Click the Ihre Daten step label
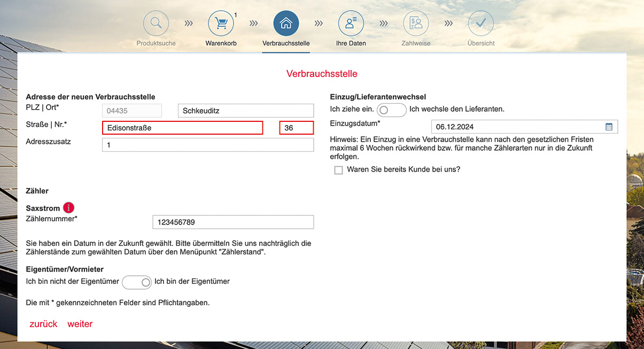Image resolution: width=644 pixels, height=349 pixels. (x=351, y=43)
